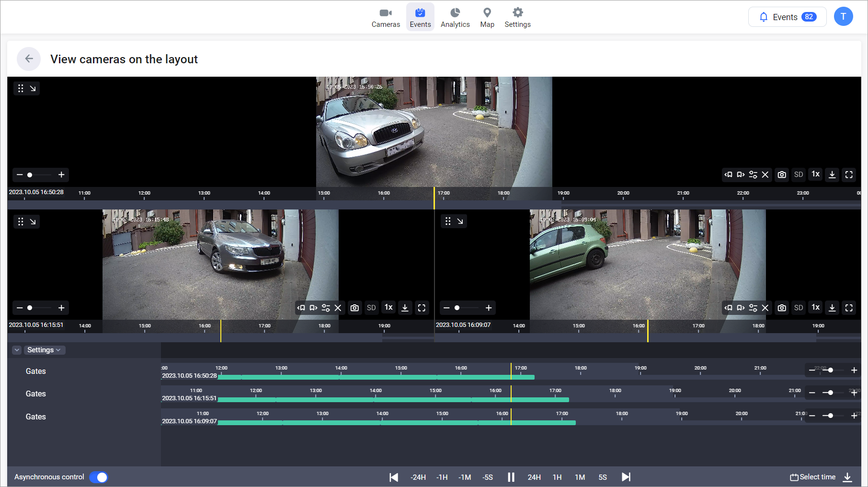Click the download icon beside Select time
This screenshot has height=487, width=868.
(x=847, y=477)
